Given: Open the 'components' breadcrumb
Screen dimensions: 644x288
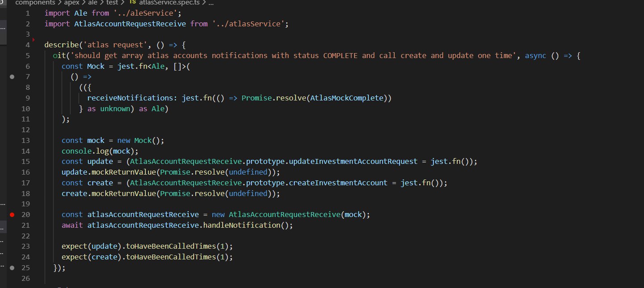Looking at the screenshot, I should (34, 3).
